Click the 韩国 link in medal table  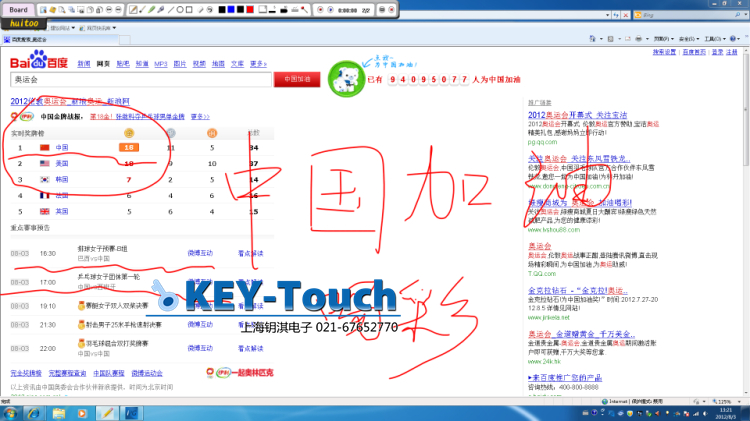point(62,179)
